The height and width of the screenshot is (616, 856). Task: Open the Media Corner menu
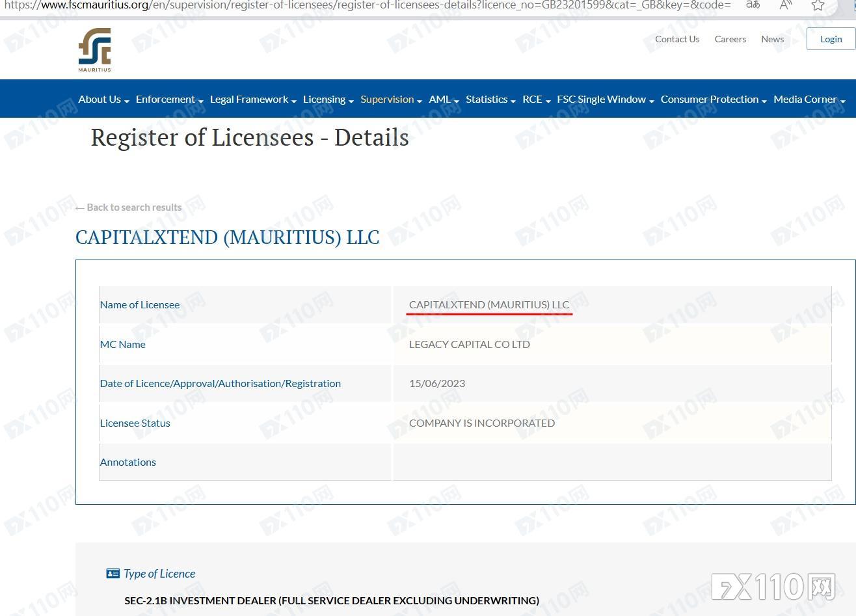coord(809,100)
